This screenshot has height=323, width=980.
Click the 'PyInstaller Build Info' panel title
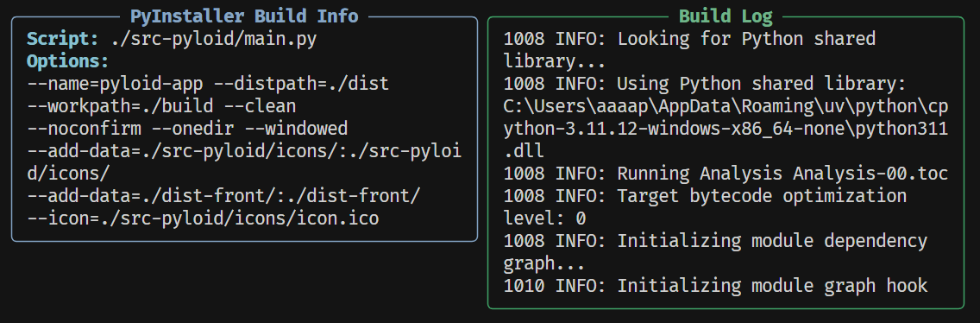pos(244,16)
